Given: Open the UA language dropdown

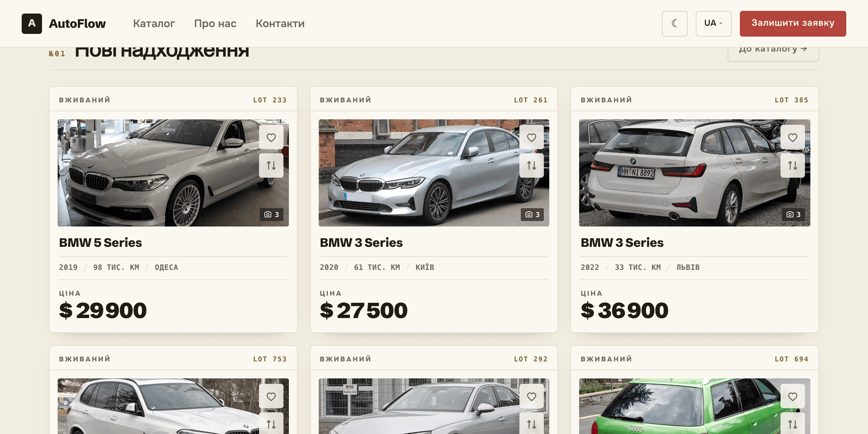Looking at the screenshot, I should tap(713, 24).
